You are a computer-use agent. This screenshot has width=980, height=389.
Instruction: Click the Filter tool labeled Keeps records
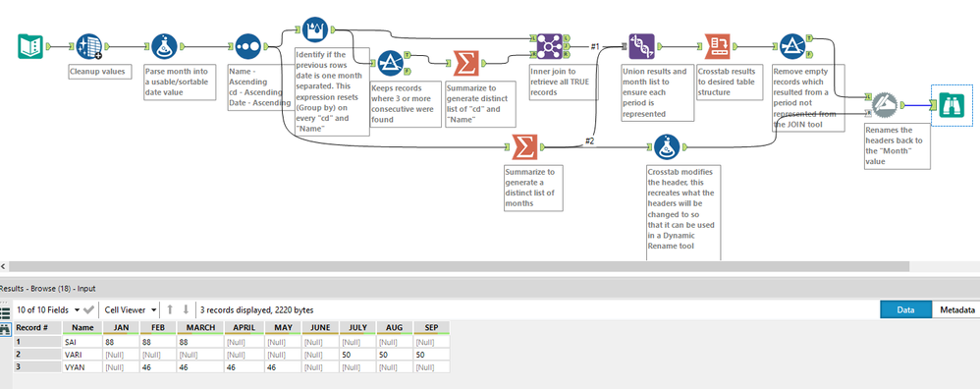390,63
